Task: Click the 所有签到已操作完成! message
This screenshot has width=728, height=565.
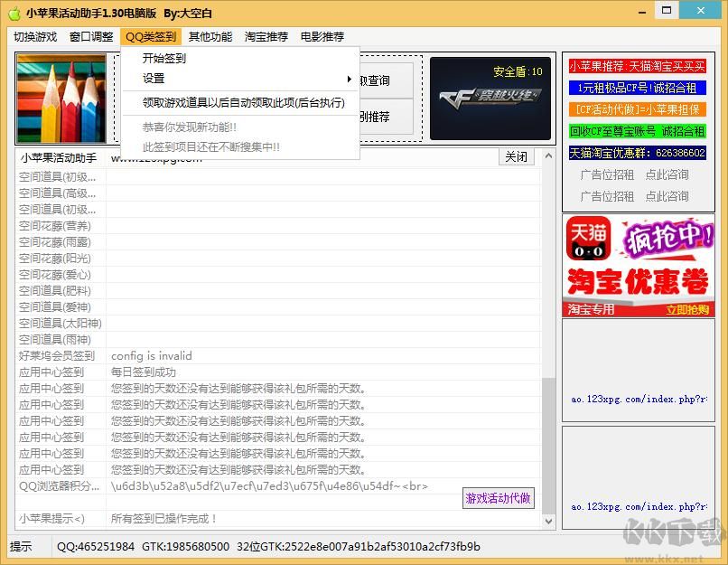Action: 163,519
